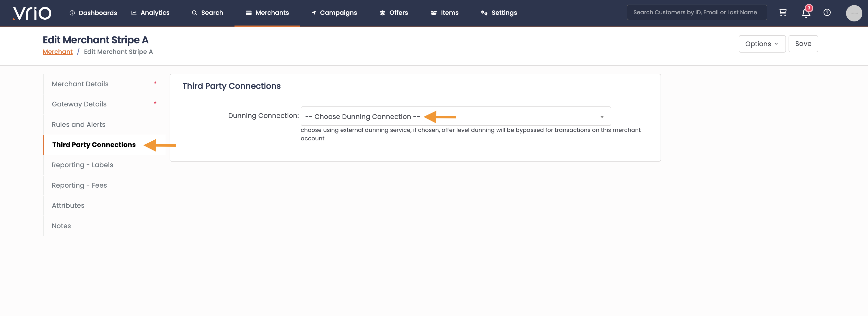Select Reporting - Labels section
Screen dimensions: 868x316
(104, 165)
